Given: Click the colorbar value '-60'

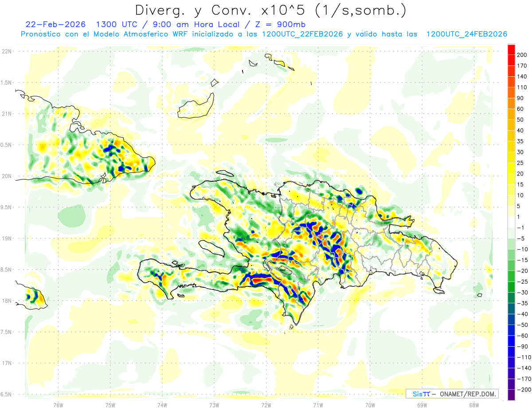Looking at the screenshot, I should 524,336.
